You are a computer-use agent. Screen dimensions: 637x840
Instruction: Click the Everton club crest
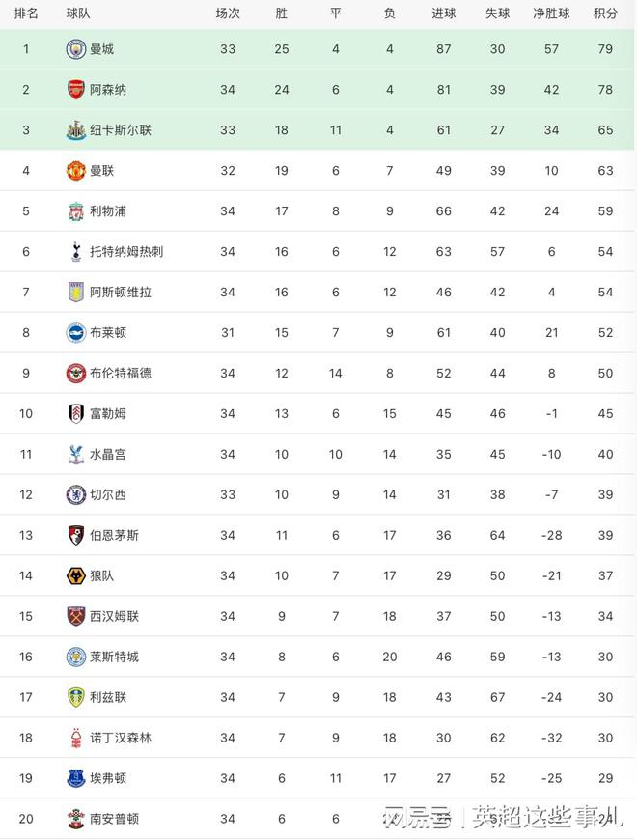(x=76, y=778)
